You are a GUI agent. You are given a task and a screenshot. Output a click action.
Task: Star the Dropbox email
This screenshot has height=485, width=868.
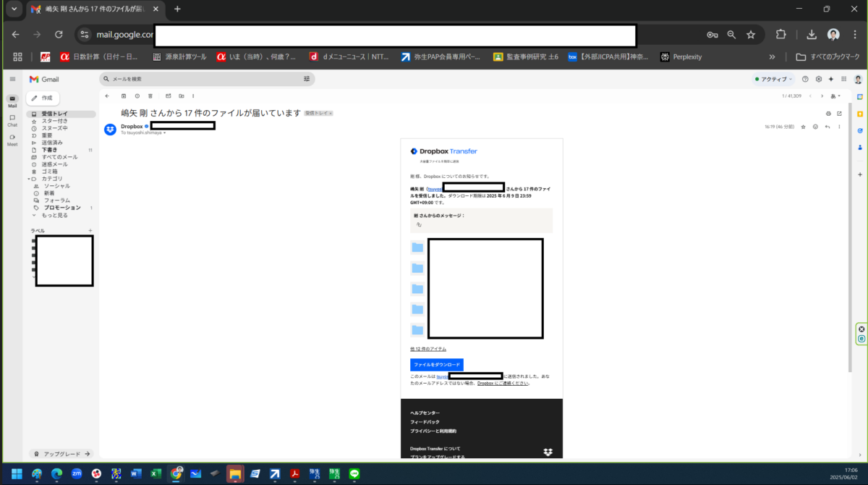pyautogui.click(x=803, y=127)
